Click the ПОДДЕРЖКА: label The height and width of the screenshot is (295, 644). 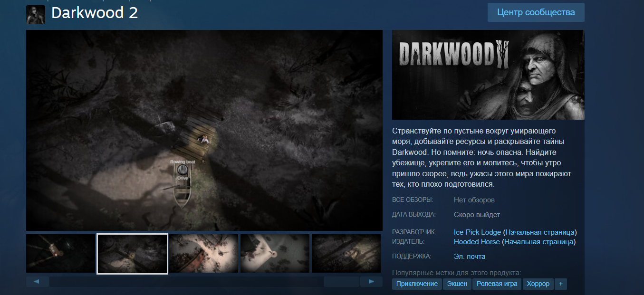click(x=412, y=257)
